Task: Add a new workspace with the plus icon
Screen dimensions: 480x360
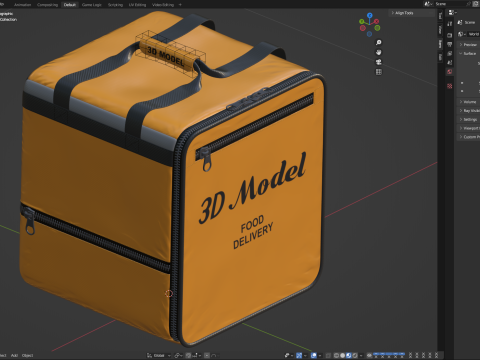Action: coord(180,5)
